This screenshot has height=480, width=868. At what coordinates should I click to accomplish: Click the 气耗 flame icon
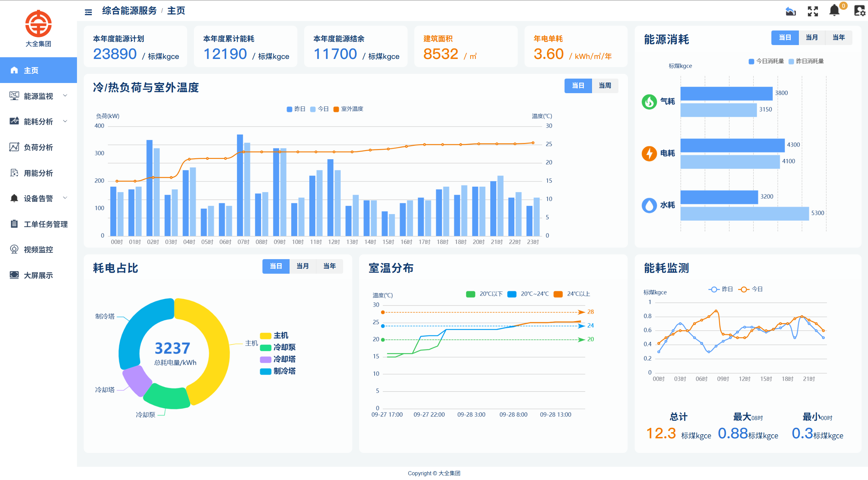pyautogui.click(x=649, y=102)
